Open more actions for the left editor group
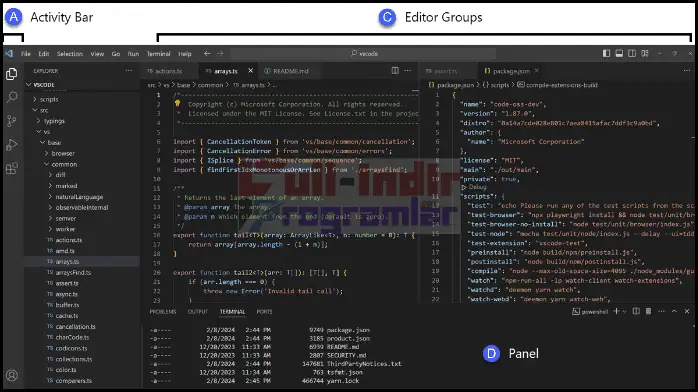This screenshot has height=392, width=698. click(x=408, y=71)
